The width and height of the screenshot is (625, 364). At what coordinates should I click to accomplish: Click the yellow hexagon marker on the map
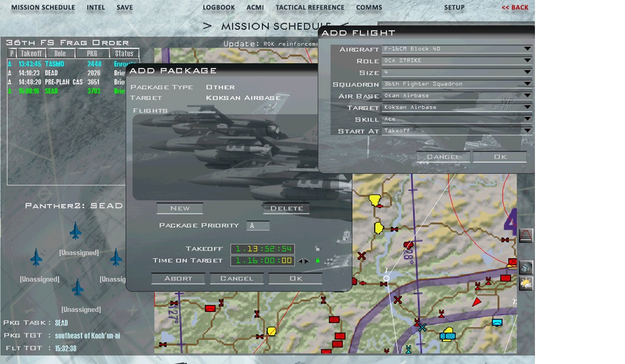click(271, 331)
